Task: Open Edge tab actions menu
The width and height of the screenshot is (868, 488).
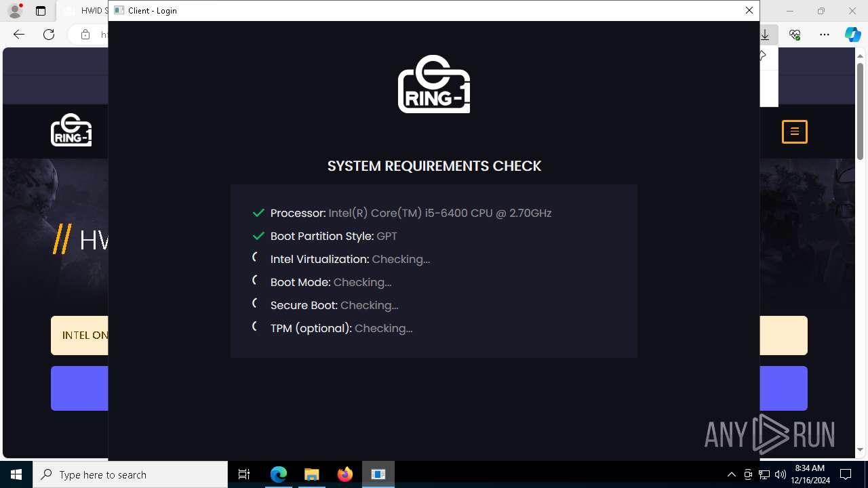Action: pyautogui.click(x=41, y=11)
